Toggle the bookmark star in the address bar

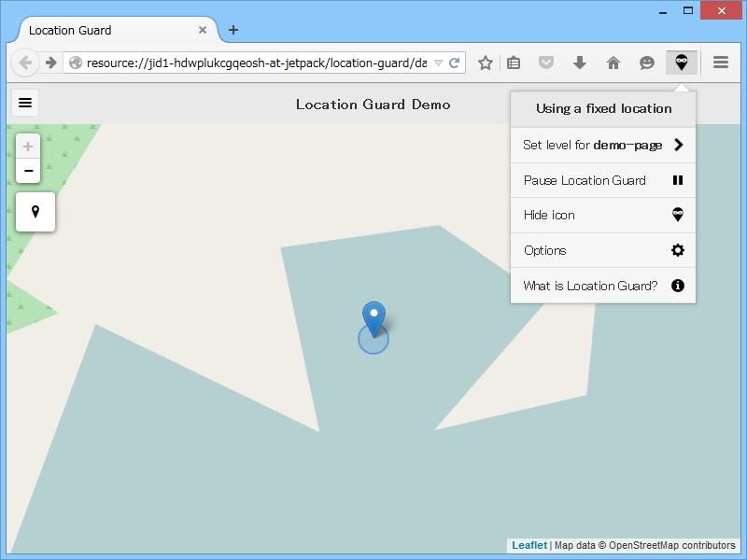[x=485, y=63]
